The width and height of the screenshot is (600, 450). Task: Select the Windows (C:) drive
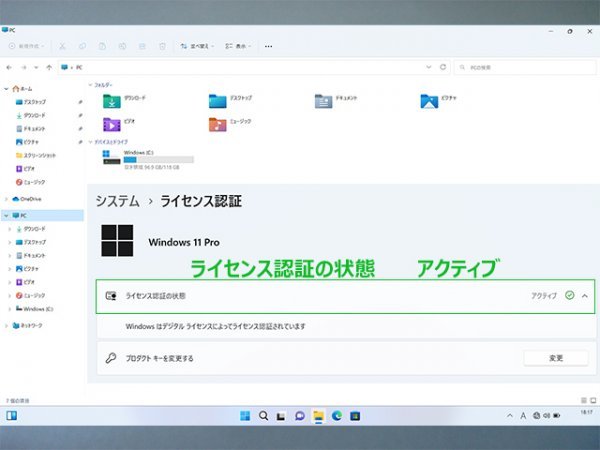tap(148, 159)
